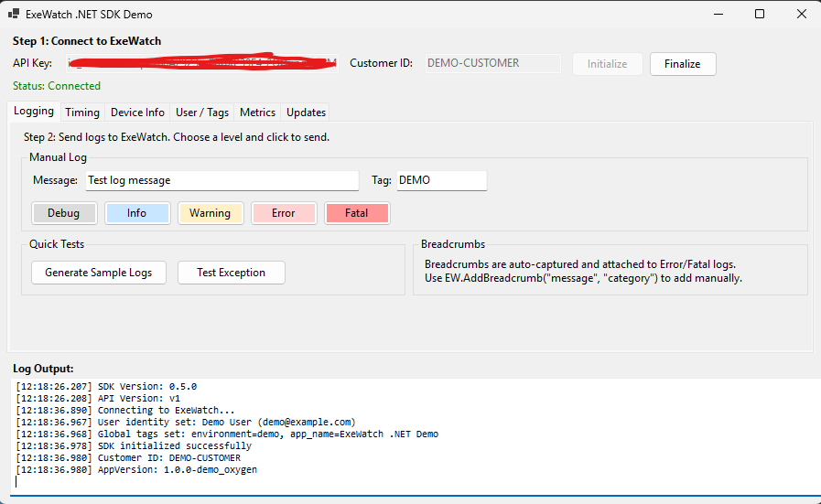The image size is (821, 504).
Task: Send an Info level log
Action: pos(137,213)
